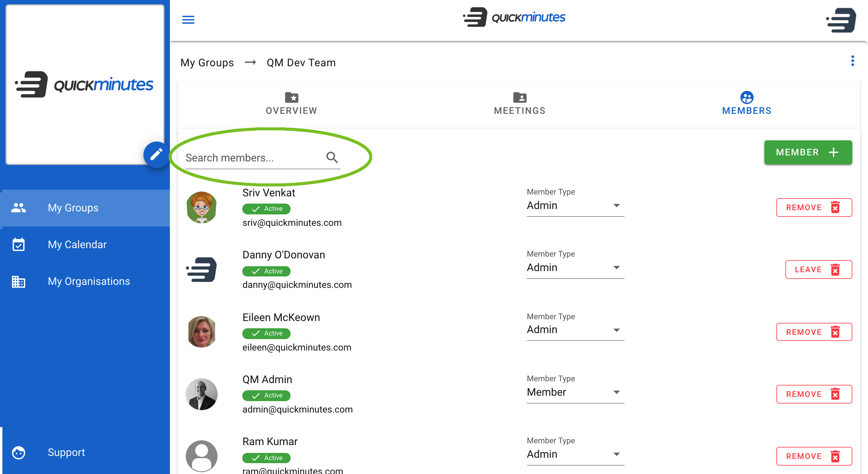Click the plus icon on Member button

point(834,152)
